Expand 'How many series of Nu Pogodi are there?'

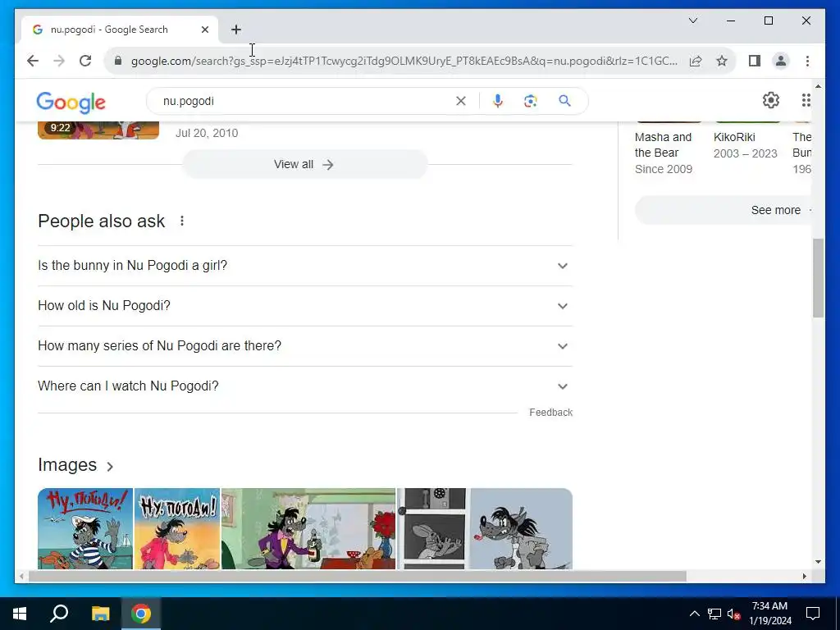305,346
